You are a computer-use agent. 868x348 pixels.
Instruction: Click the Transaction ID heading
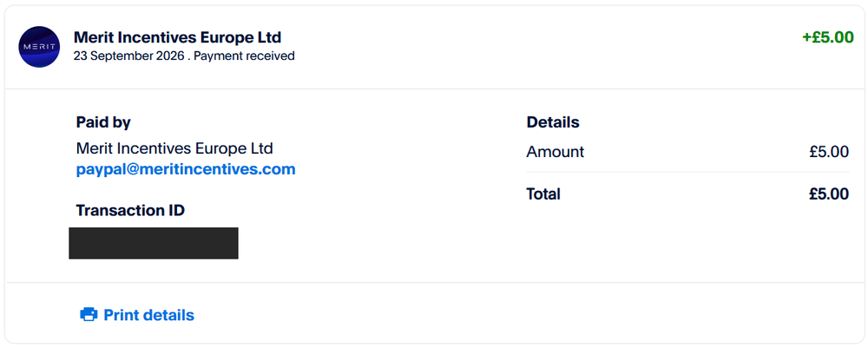coord(130,210)
